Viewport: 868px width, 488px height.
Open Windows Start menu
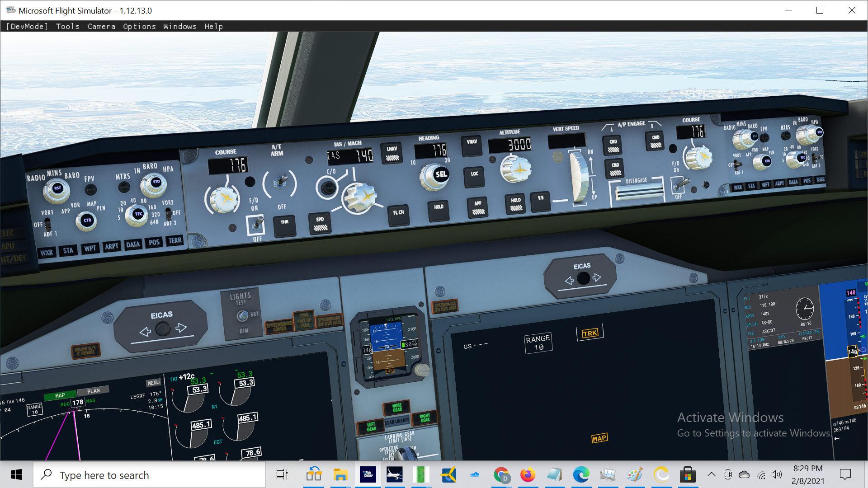(x=16, y=474)
